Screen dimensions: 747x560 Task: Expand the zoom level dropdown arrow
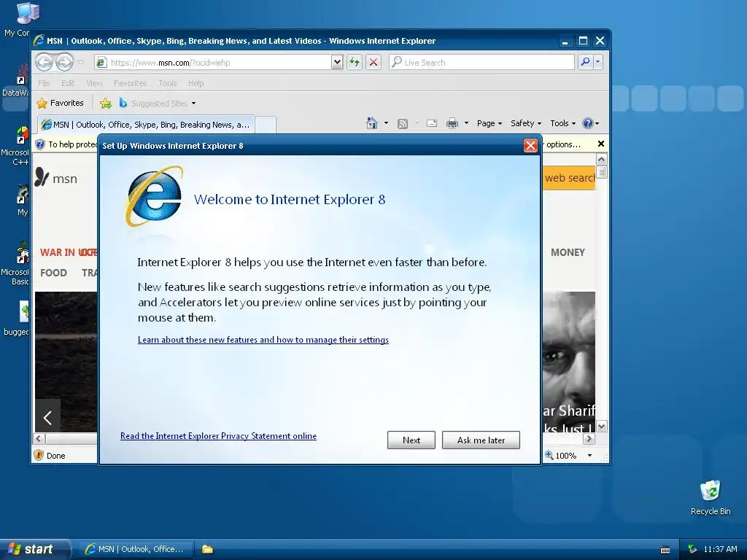(589, 456)
